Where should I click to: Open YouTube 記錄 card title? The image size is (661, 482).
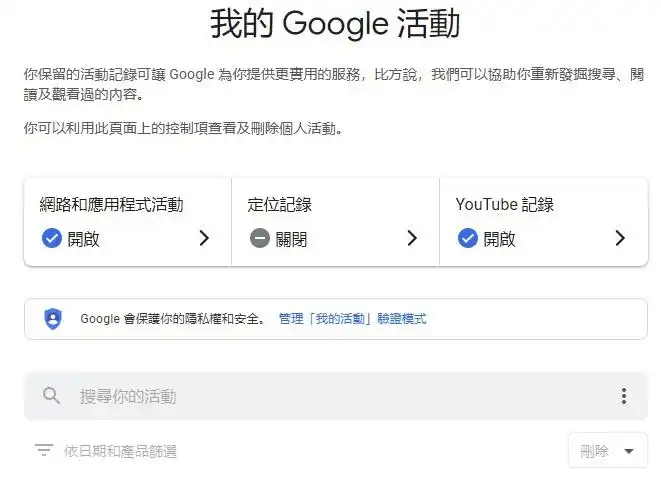pos(504,205)
